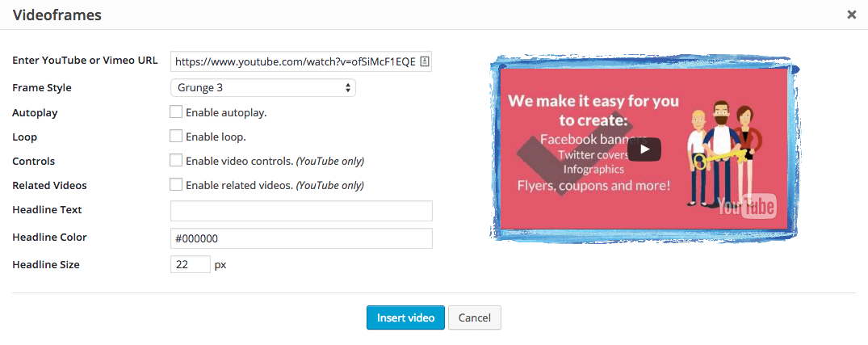
Task: Close the Videoframes dialog
Action: pos(851,15)
